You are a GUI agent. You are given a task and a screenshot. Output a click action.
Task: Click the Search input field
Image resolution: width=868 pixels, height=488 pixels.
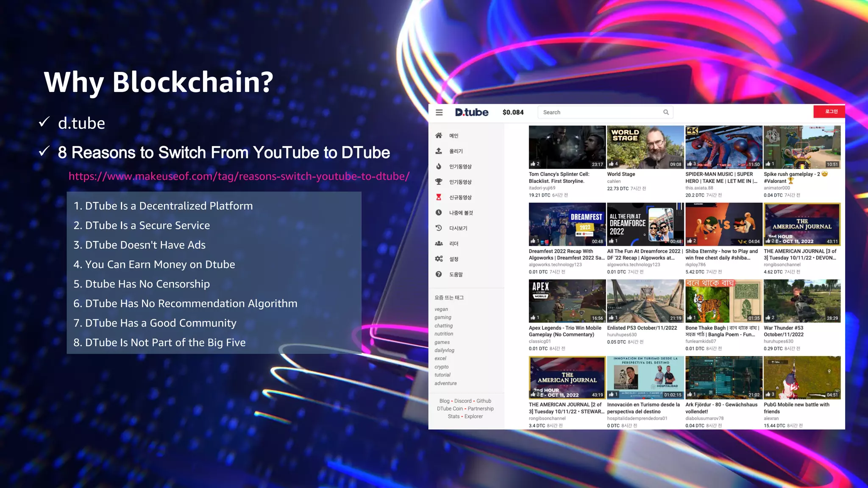tap(605, 112)
